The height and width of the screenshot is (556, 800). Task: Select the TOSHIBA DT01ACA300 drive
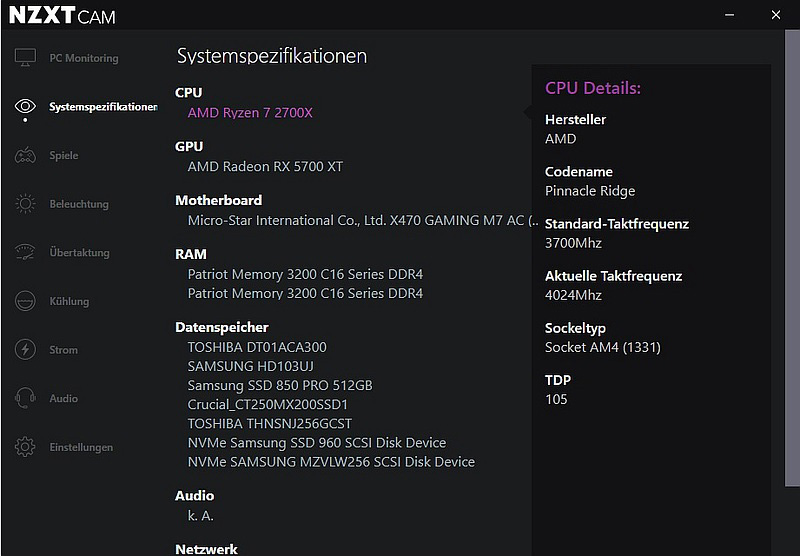(257, 347)
